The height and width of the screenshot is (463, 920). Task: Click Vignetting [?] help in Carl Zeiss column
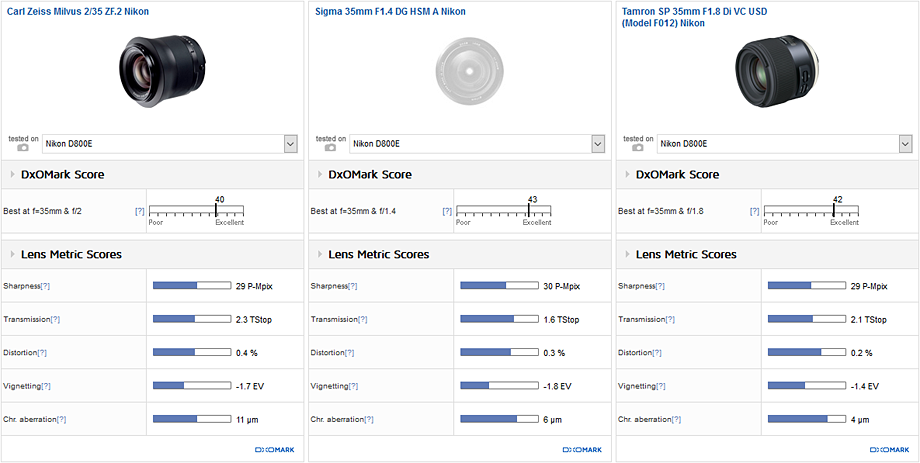(46, 386)
